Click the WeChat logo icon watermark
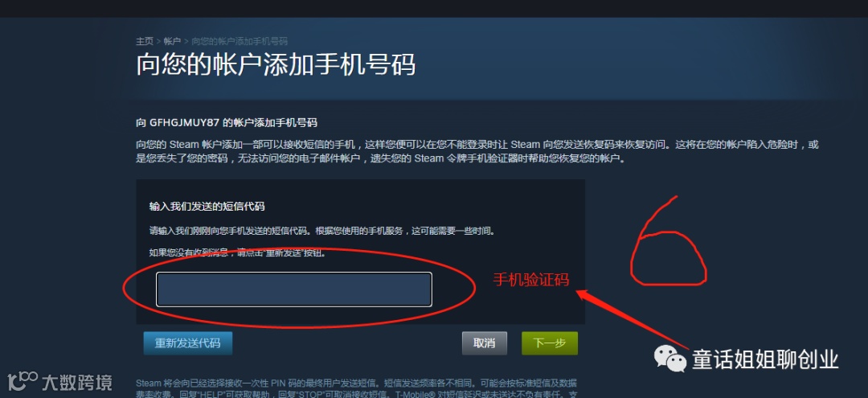The width and height of the screenshot is (868, 398). tap(669, 359)
